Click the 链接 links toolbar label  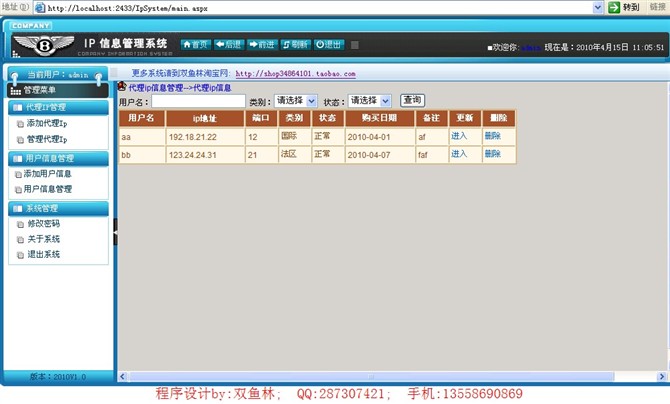coord(657,7)
